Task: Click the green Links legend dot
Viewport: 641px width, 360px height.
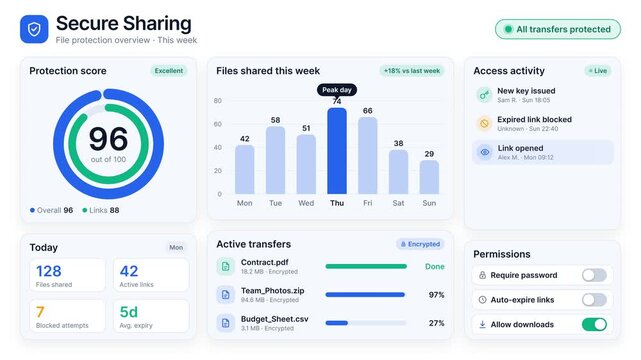Action: click(x=85, y=210)
